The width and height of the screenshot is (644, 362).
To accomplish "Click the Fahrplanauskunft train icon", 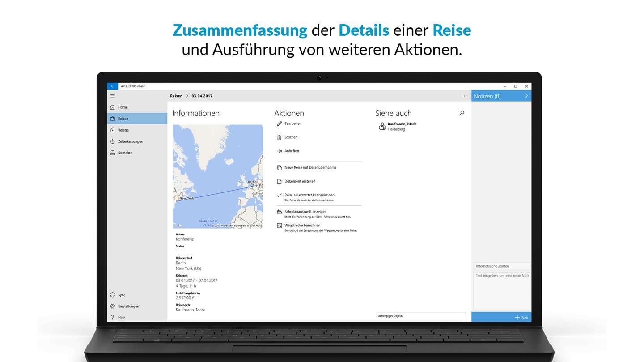I will [280, 212].
